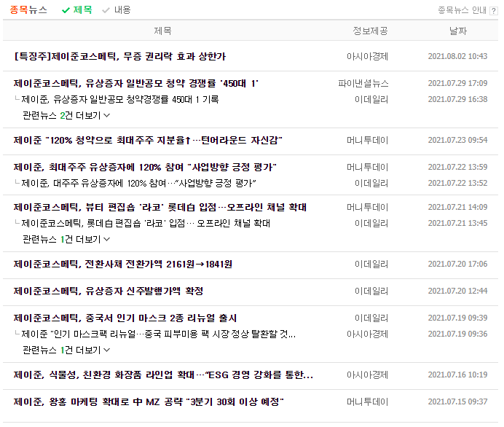Open sub-article 청약경쟁률 450대 1 기록
504x427 pixels.
(120, 99)
